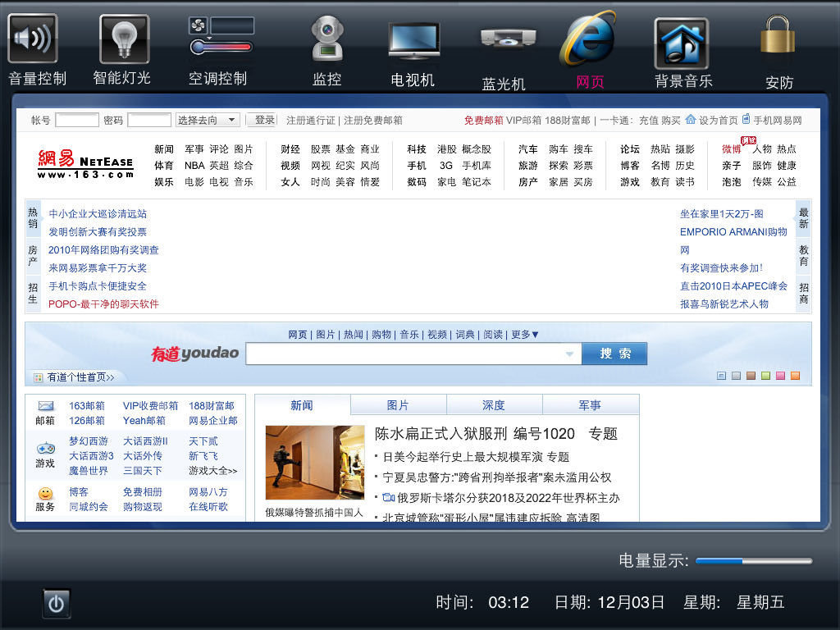Image resolution: width=840 pixels, height=630 pixels.
Task: Open the 监控 surveillance camera icon
Action: point(327,38)
